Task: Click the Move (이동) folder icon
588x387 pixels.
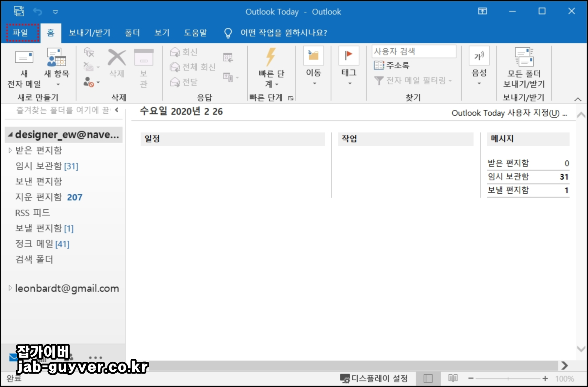Action: point(313,56)
